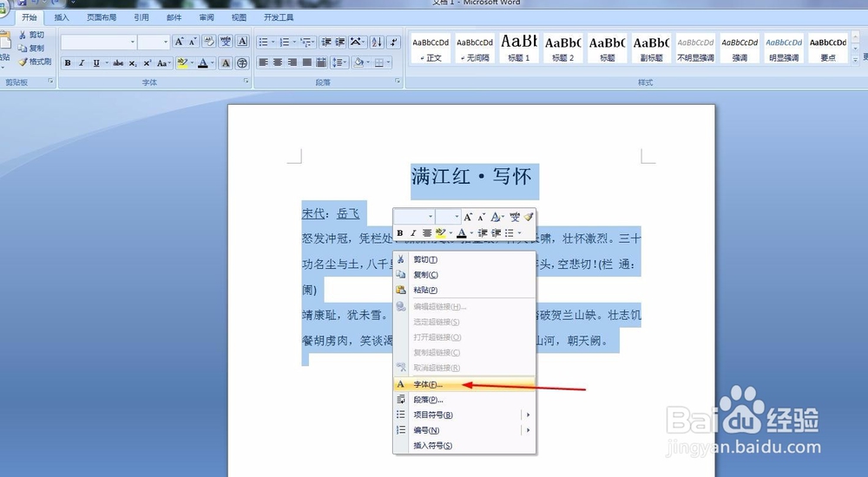Click Shrink Font in the ribbon
This screenshot has width=868, height=477.
pos(193,42)
